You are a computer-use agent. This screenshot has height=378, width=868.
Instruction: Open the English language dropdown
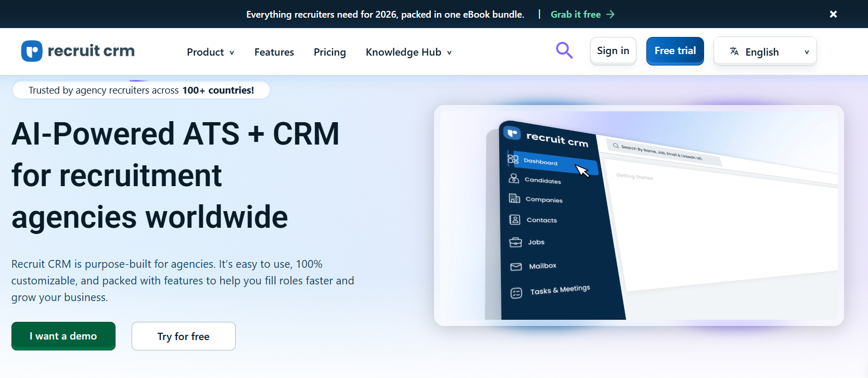coord(765,51)
